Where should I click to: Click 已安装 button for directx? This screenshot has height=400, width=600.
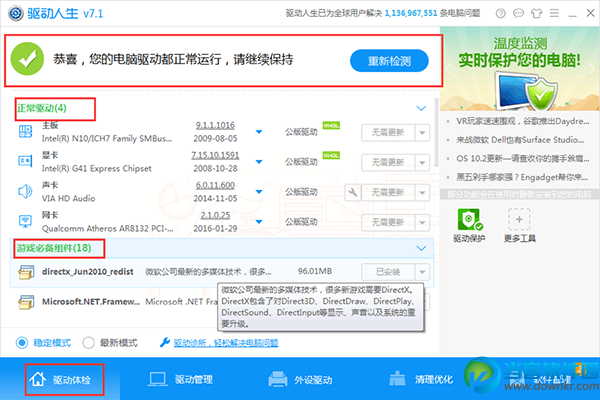(x=388, y=272)
